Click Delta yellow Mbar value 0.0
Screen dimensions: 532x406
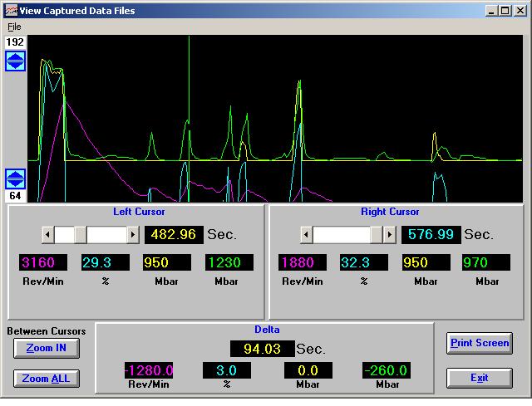[x=308, y=370]
